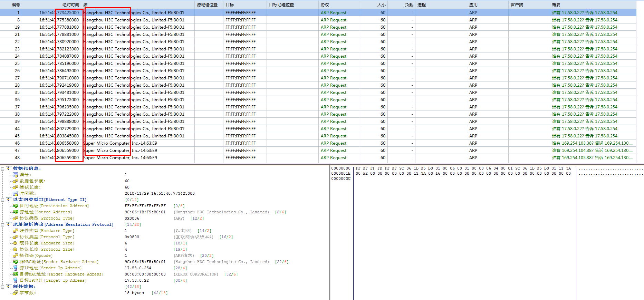Click the MAC icon beside 源MAC地址 Sender Hardware Adress
This screenshot has height=300, width=644.
click(15, 262)
